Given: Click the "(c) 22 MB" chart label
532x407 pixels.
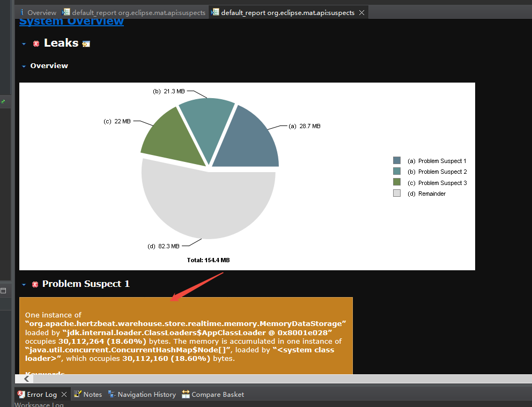Looking at the screenshot, I should [x=117, y=121].
